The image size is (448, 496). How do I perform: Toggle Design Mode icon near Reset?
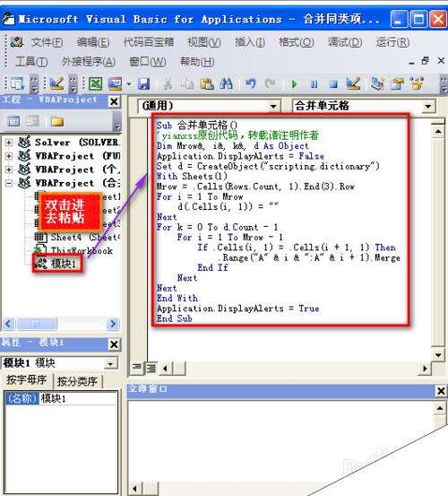pos(353,83)
